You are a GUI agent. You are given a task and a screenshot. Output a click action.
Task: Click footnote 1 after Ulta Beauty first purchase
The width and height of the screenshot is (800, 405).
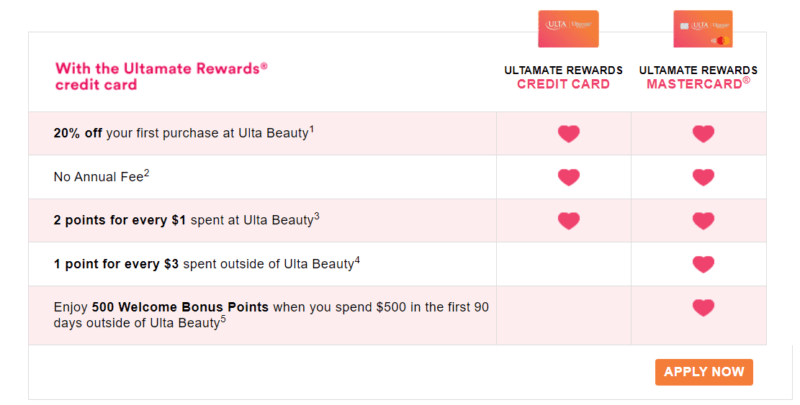click(x=311, y=130)
